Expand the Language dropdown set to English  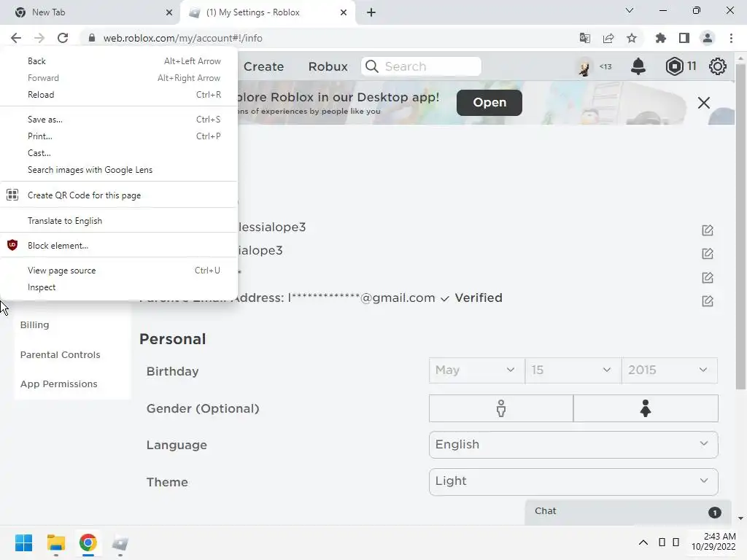click(573, 445)
